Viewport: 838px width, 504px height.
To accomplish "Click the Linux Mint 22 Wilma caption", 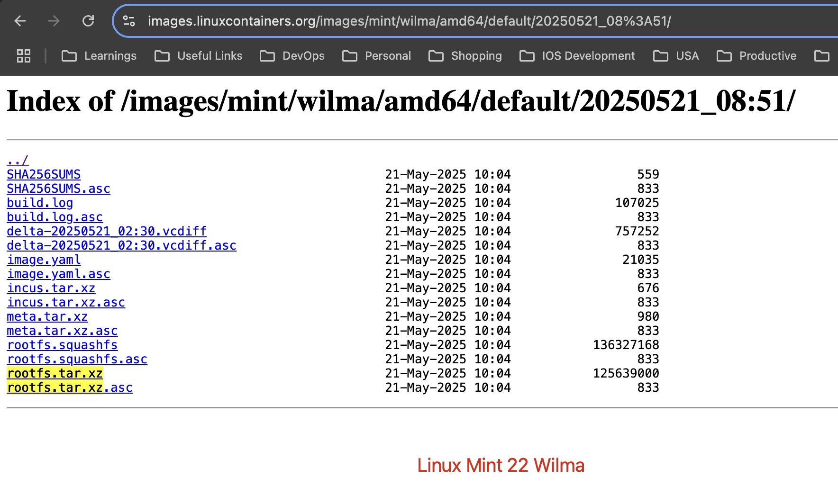I will tap(501, 465).
